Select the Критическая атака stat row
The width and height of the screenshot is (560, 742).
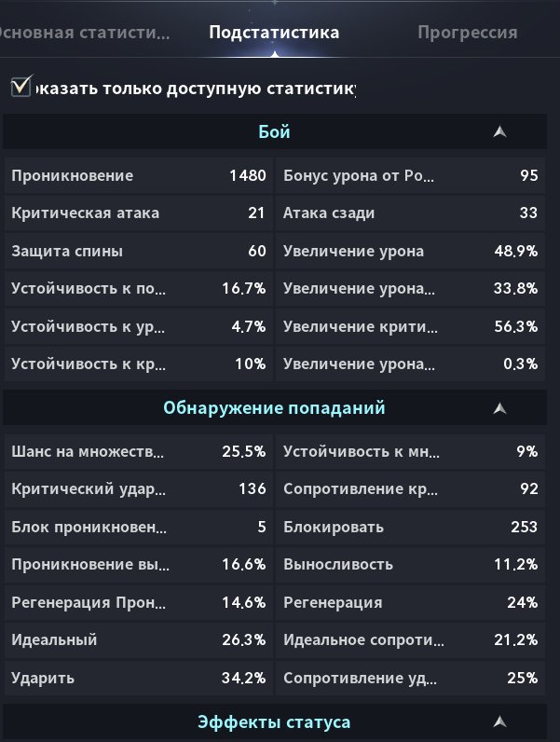139,213
